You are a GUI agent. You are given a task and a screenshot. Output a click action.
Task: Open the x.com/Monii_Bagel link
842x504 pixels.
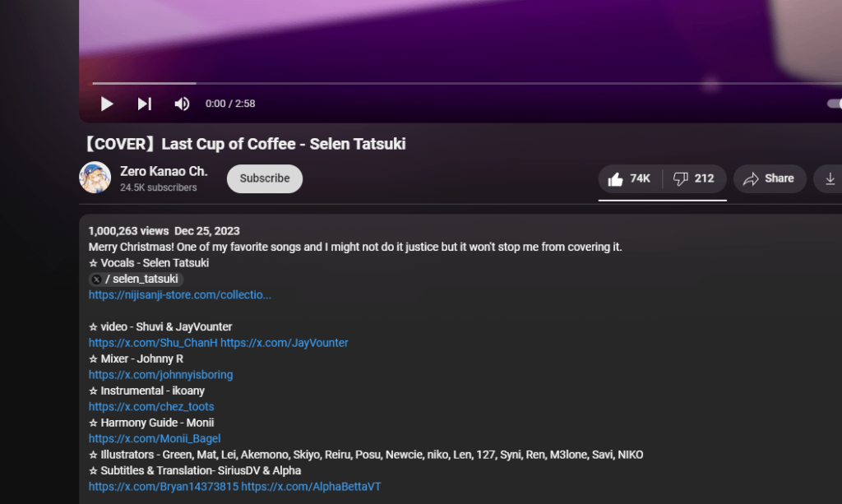pyautogui.click(x=155, y=438)
